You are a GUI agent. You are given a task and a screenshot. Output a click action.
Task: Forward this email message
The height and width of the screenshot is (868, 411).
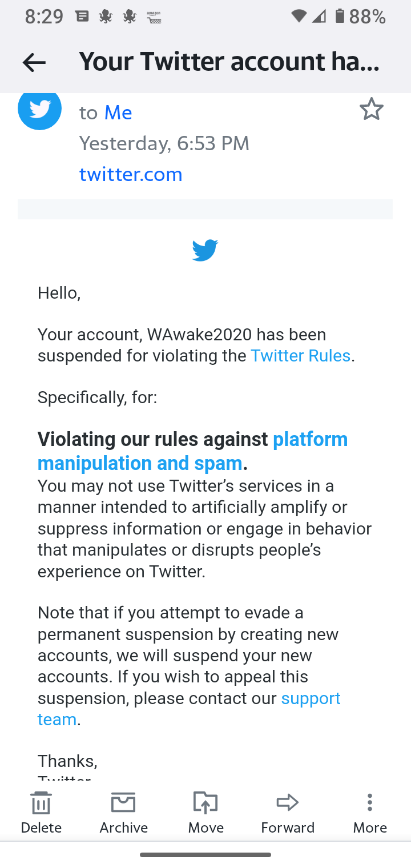[288, 812]
